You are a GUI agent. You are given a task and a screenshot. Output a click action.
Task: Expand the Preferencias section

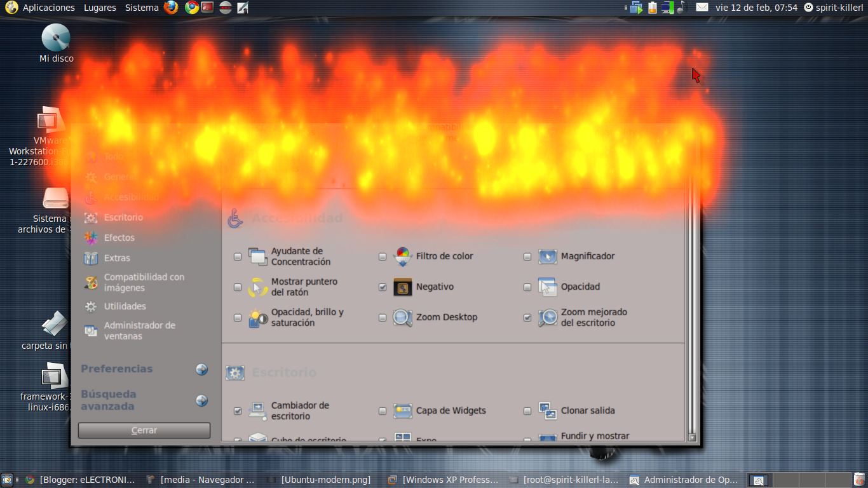click(x=201, y=369)
